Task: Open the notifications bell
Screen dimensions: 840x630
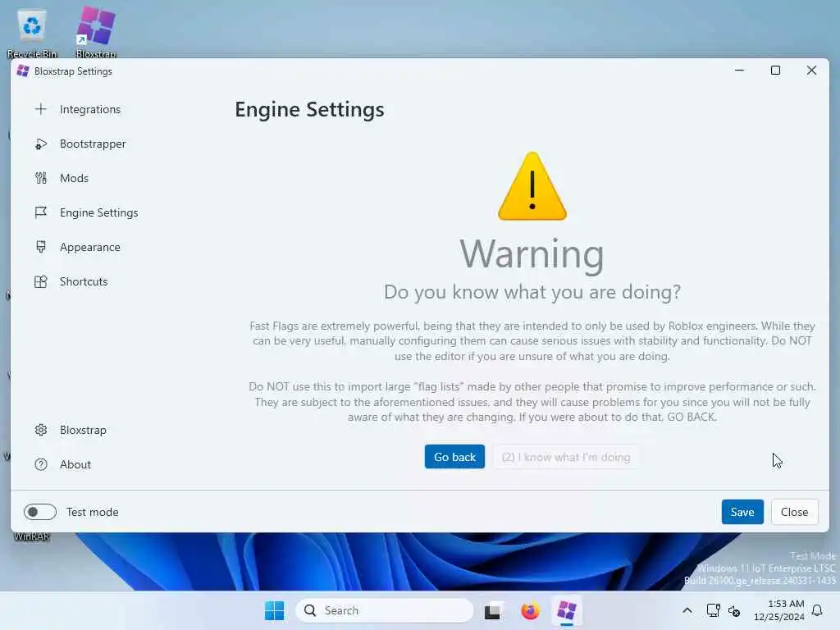Action: click(x=817, y=610)
